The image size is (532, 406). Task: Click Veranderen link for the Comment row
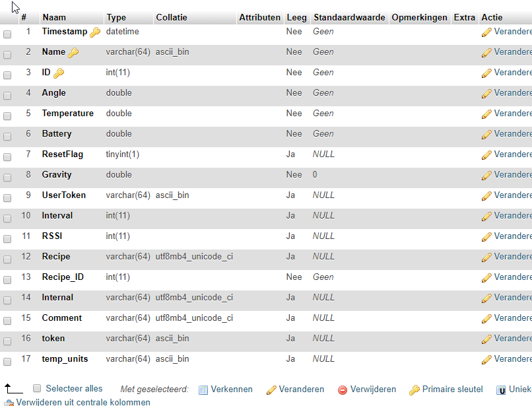[x=512, y=318]
